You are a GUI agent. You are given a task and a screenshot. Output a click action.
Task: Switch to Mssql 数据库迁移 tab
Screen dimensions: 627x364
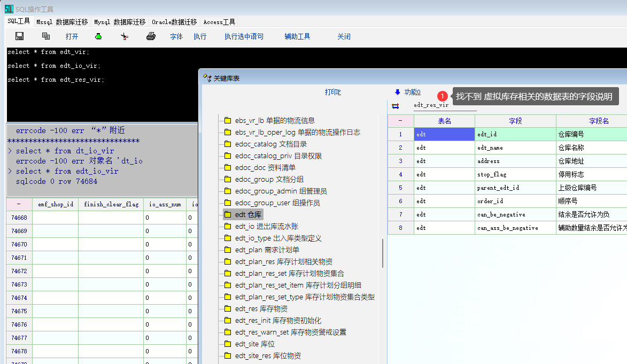(62, 22)
